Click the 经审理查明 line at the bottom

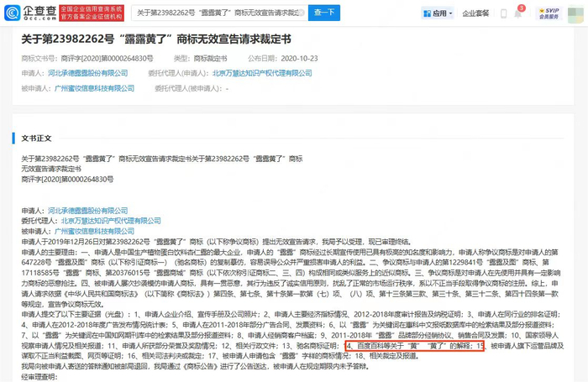39,377
